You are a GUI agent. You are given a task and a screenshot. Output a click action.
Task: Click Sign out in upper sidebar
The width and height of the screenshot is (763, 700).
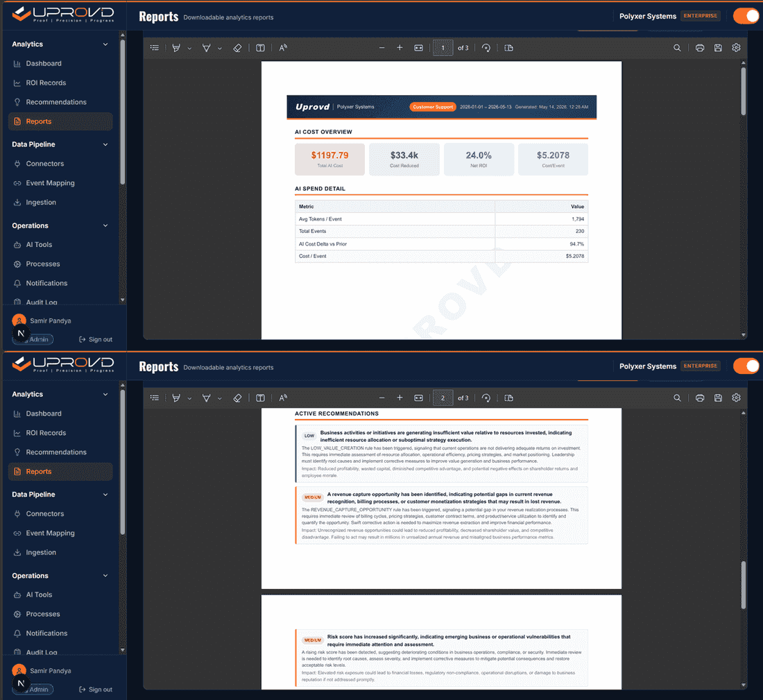(x=96, y=339)
